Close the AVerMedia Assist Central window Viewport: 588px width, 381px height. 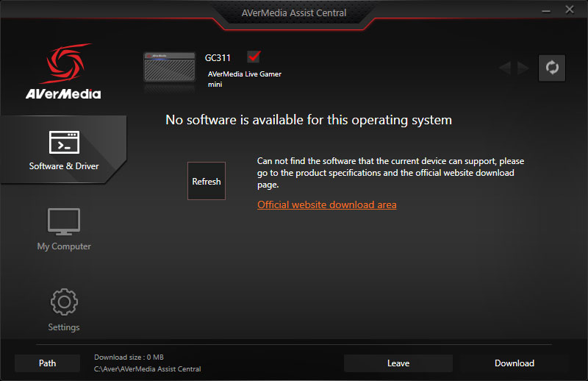(x=570, y=10)
